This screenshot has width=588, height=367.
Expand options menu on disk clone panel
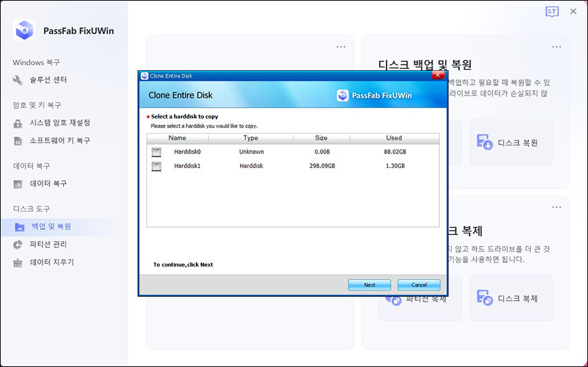click(x=556, y=207)
